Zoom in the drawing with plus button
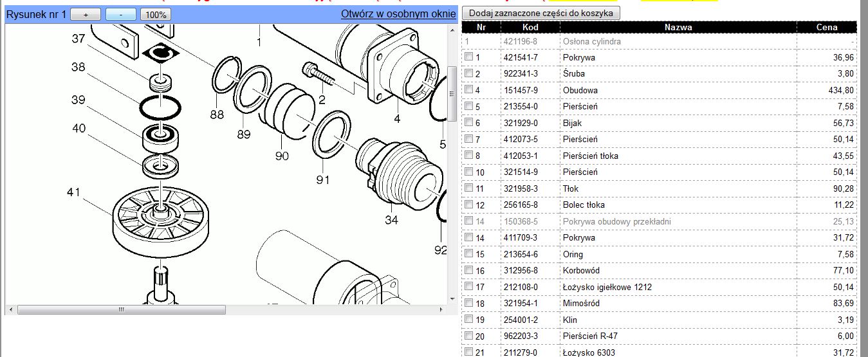The height and width of the screenshot is (357, 868). pyautogui.click(x=86, y=14)
